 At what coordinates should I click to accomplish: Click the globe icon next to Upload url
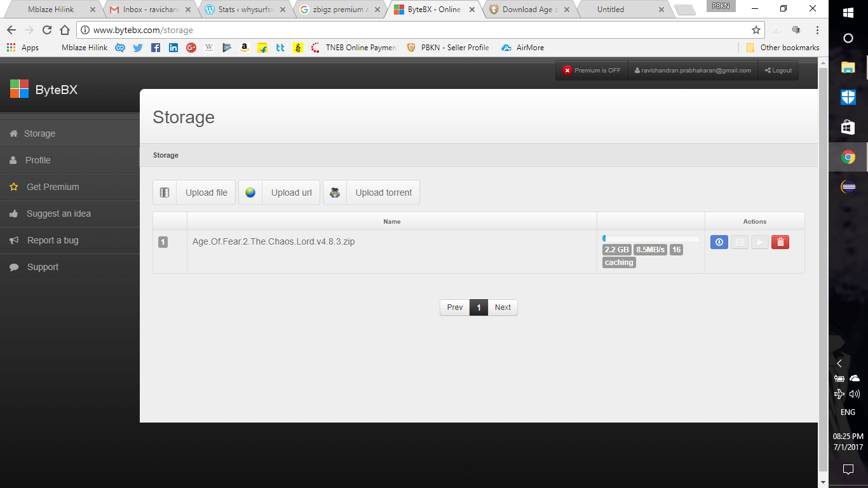pos(250,192)
